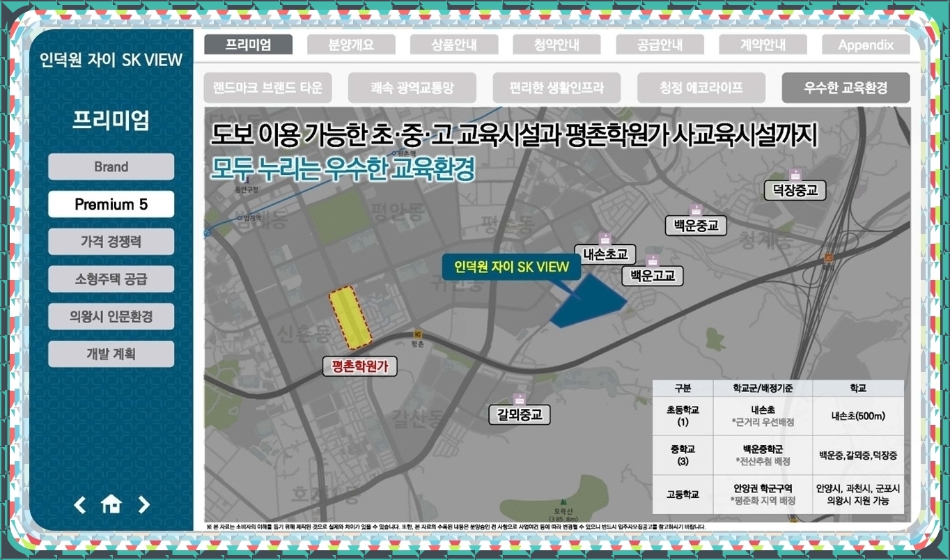Open 소형주택 공급 sidebar item
Screen dimensions: 950x560
(x=111, y=279)
